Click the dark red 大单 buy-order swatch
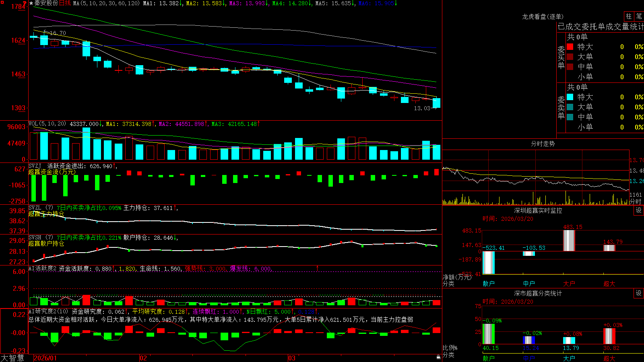This screenshot has width=644, height=362. [x=570, y=57]
